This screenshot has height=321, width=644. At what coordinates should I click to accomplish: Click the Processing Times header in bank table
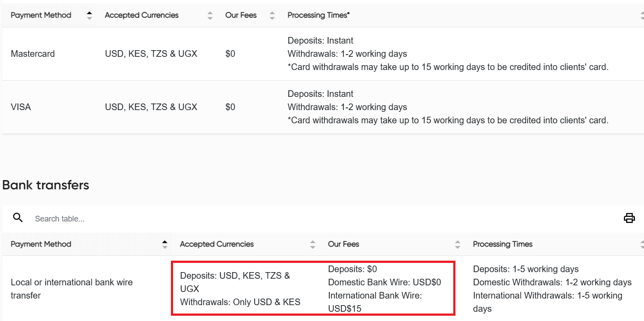503,244
